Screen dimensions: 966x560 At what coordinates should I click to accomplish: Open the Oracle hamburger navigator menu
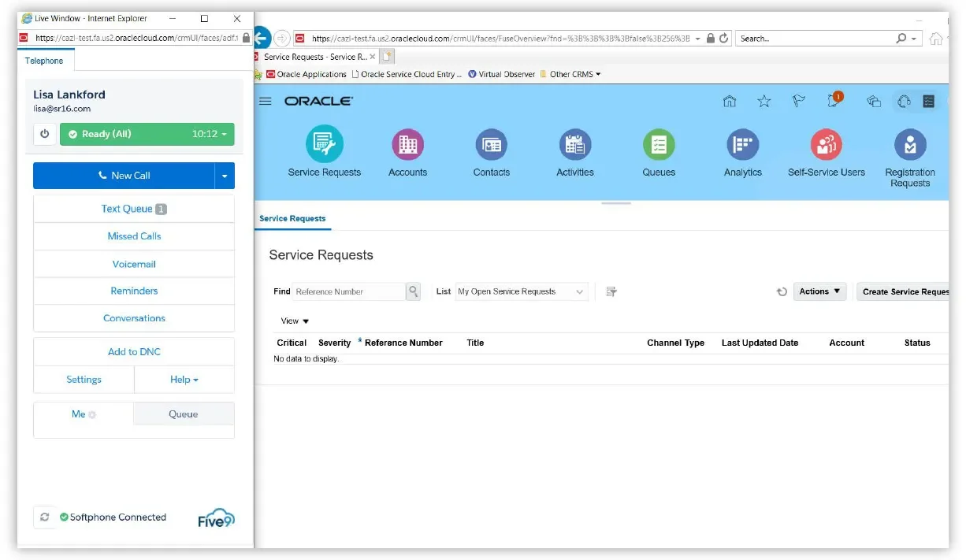[266, 101]
